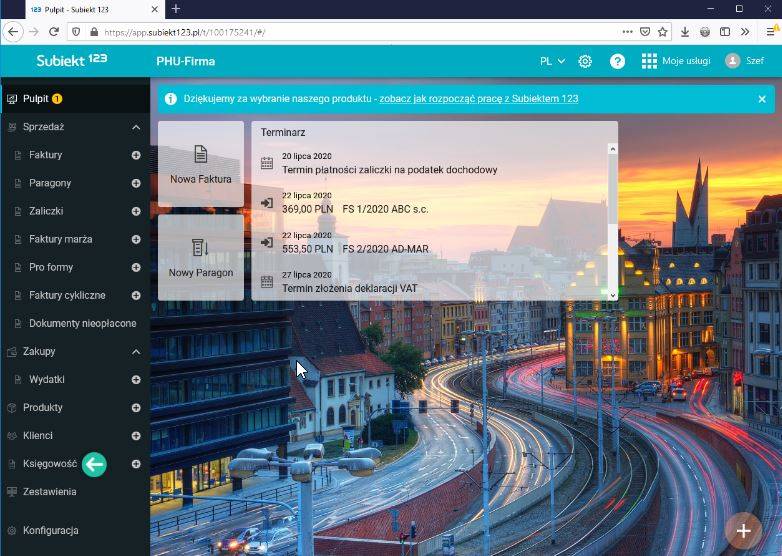Click floating orange plus button
The height and width of the screenshot is (556, 782).
coord(743,531)
